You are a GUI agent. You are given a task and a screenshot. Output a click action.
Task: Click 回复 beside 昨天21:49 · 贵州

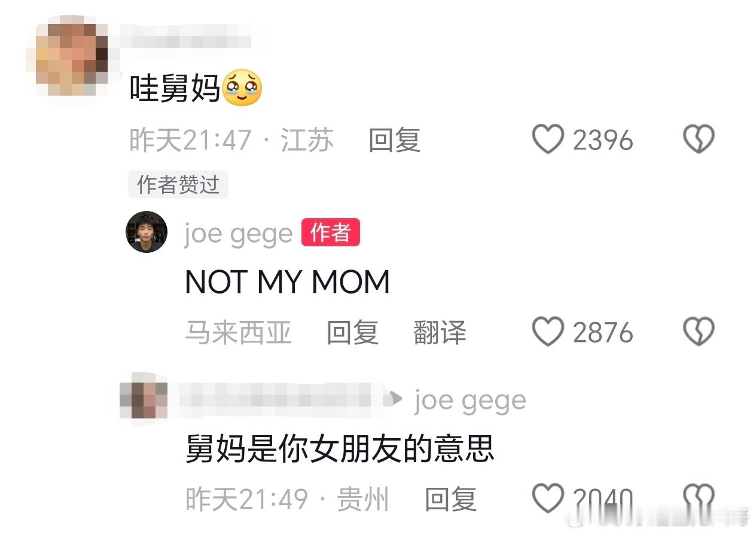(x=450, y=499)
